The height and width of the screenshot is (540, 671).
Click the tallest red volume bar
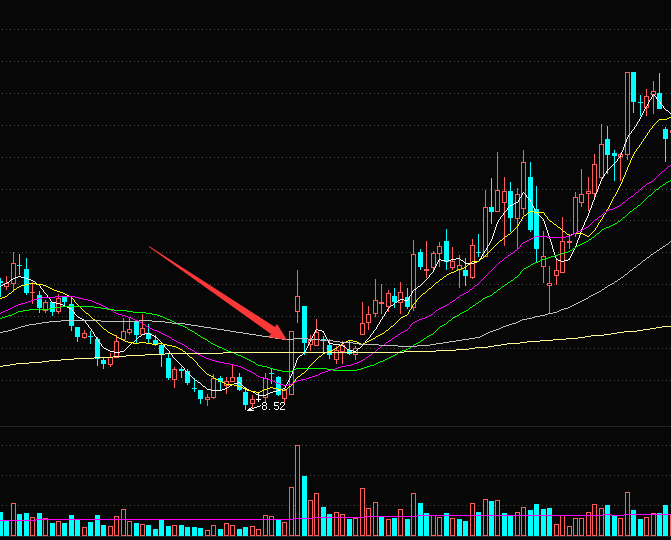[x=297, y=490]
